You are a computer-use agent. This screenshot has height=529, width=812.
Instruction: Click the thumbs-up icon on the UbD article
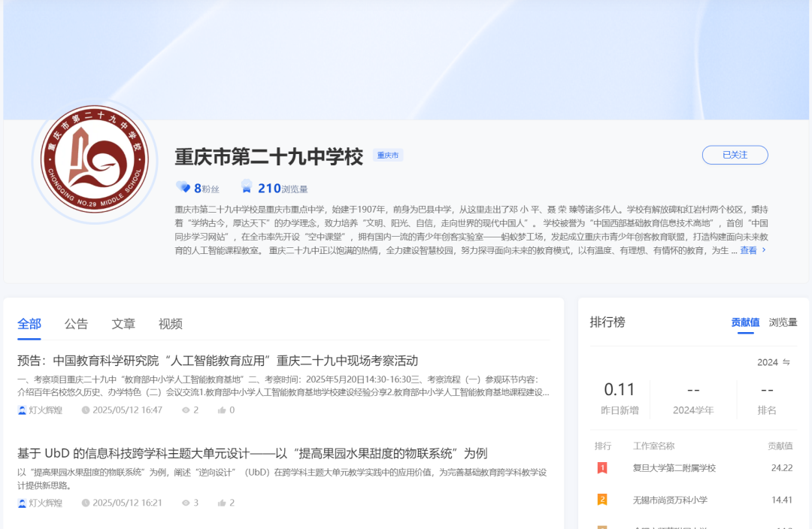click(x=223, y=503)
